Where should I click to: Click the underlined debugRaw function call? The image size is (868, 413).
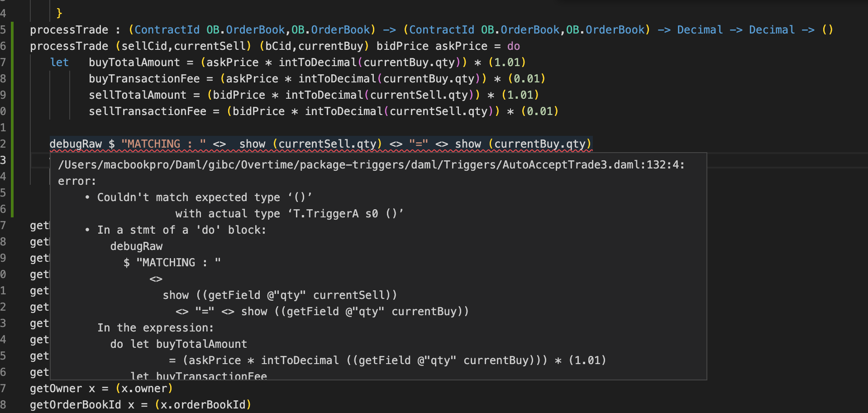(x=75, y=144)
